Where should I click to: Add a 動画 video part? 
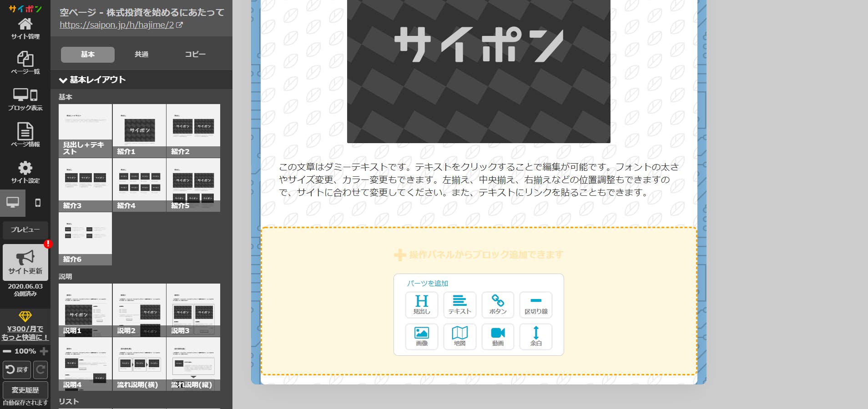click(498, 336)
